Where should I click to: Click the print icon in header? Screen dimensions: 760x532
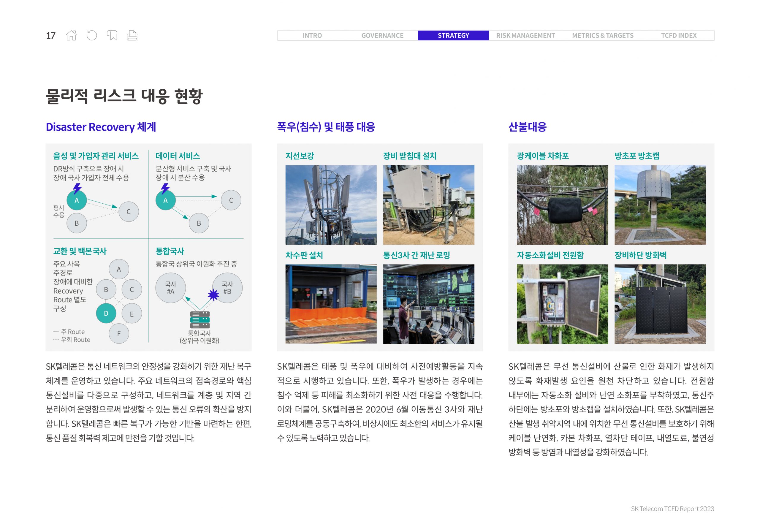coord(132,35)
